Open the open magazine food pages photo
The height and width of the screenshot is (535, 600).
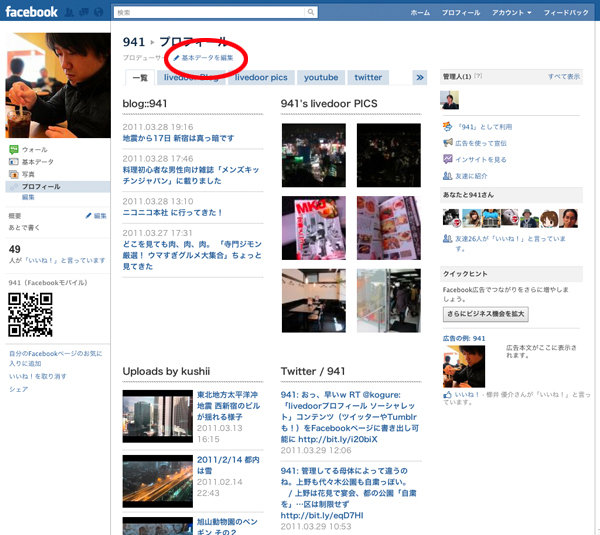click(389, 228)
